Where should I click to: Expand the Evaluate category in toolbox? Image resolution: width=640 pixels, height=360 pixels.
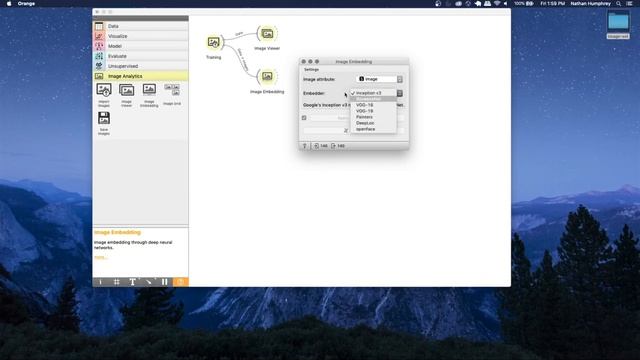click(x=141, y=56)
